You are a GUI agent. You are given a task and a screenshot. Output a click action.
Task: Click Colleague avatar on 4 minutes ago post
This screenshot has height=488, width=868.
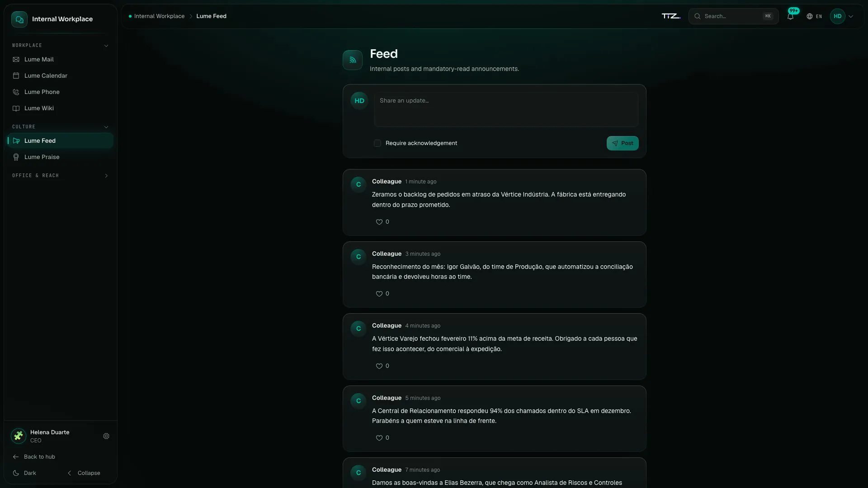[x=359, y=328]
